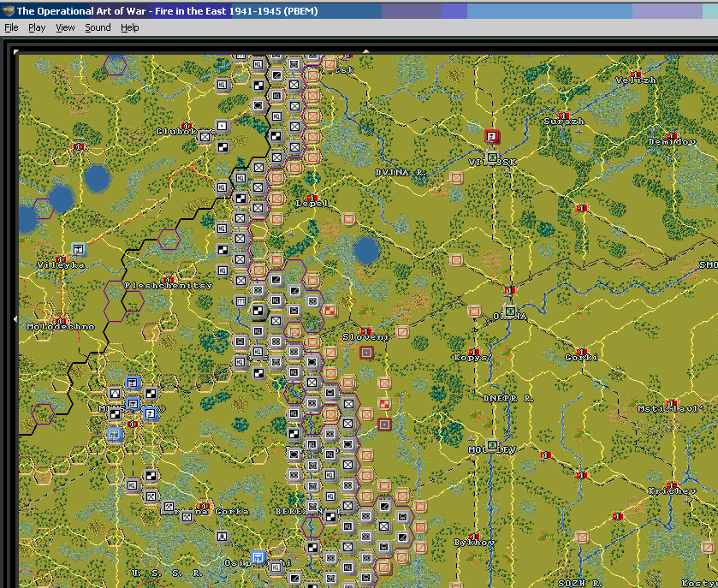
Task: Open the View menu
Action: click(65, 27)
